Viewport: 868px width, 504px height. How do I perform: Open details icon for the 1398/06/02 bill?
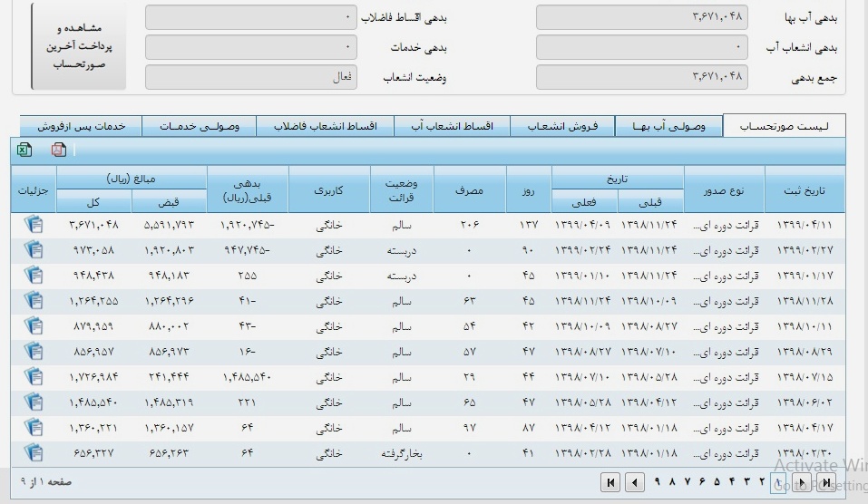tap(34, 402)
